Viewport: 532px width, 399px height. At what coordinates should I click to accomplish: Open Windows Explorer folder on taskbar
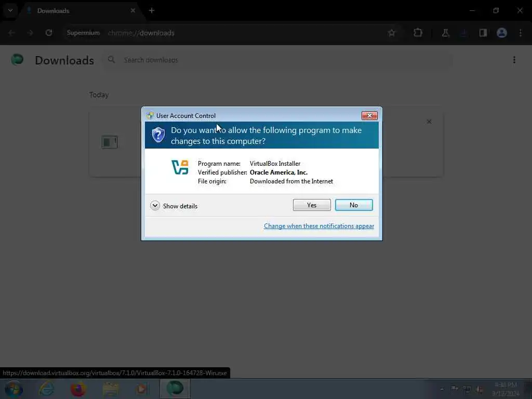111,390
